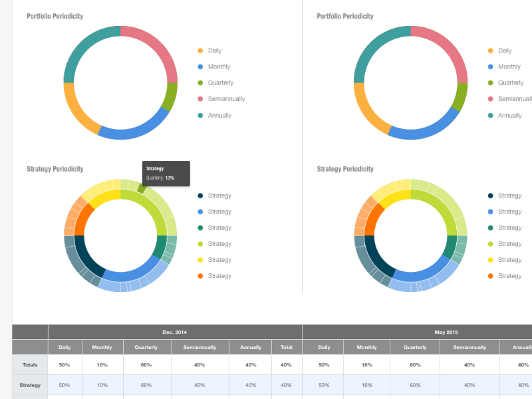
Task: Select the Strategy row label in the table
Action: point(29,385)
